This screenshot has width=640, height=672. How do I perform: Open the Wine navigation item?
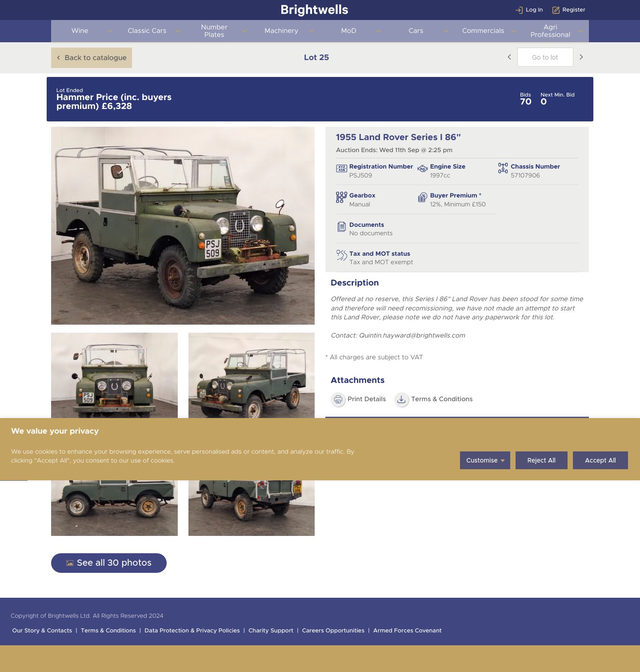[x=80, y=31]
